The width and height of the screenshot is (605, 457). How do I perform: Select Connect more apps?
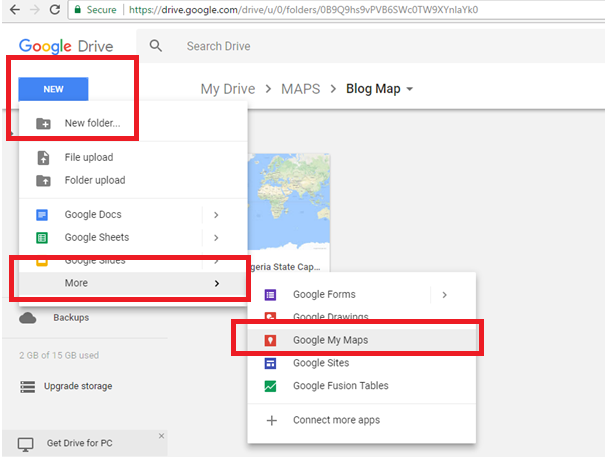coord(362,420)
